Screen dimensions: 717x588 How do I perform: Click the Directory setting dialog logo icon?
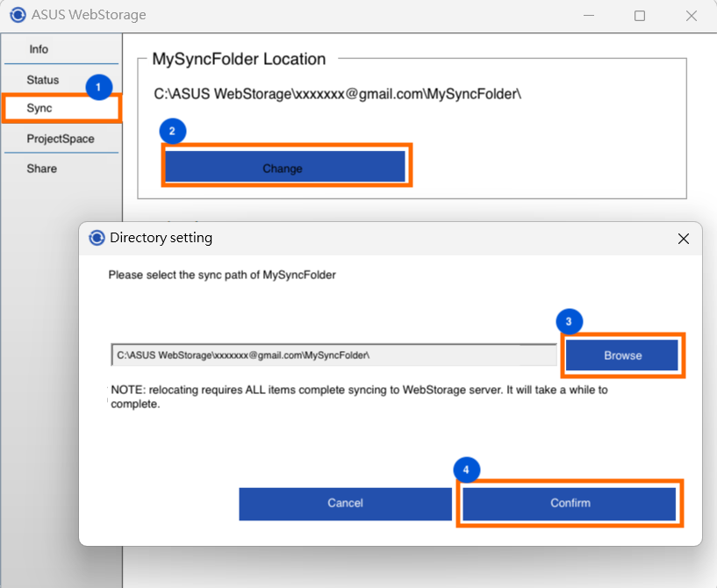[x=97, y=238]
